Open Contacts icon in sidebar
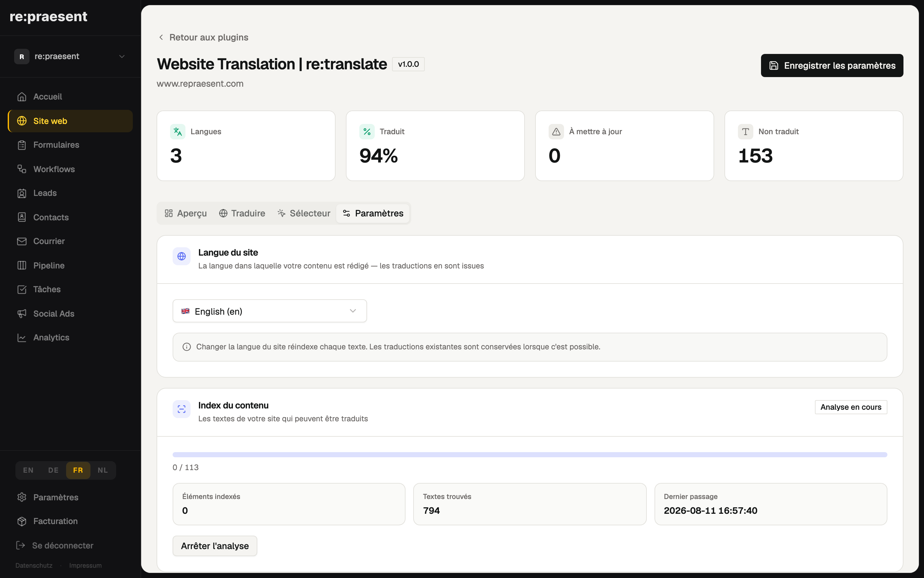 22,217
